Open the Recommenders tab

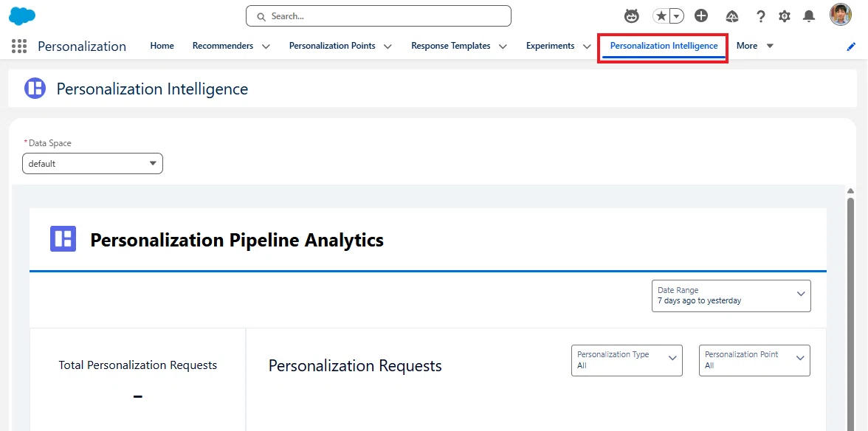point(223,46)
